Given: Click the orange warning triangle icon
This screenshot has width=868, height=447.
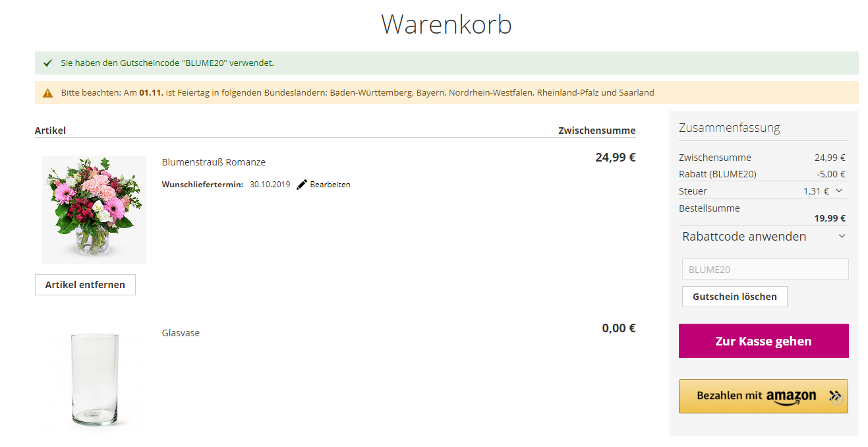Looking at the screenshot, I should [47, 93].
